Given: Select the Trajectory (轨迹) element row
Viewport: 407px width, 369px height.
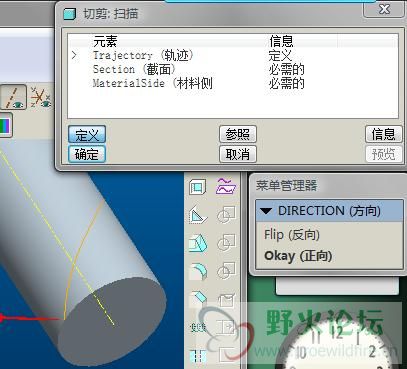Looking at the screenshot, I should coord(233,55).
